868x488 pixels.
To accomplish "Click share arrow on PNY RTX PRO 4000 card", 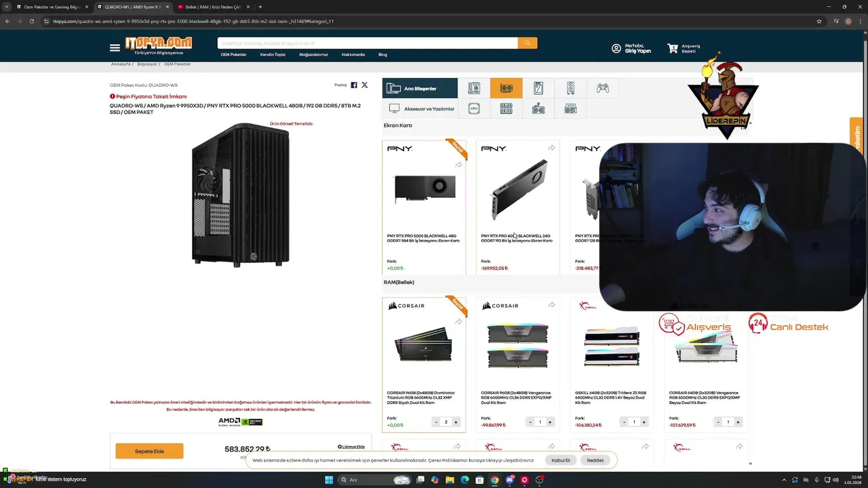I will point(551,148).
